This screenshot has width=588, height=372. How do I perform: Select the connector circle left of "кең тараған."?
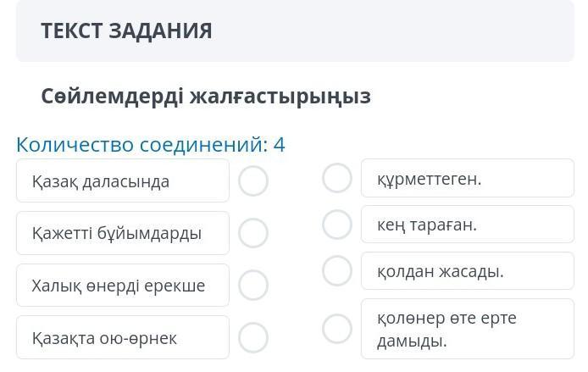[x=337, y=225]
